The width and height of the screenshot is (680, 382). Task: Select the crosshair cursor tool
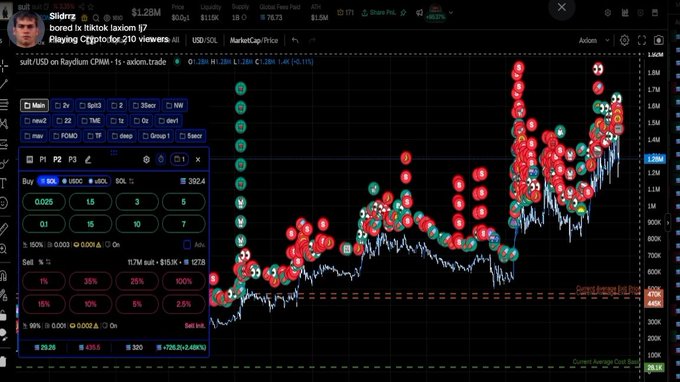point(4,66)
